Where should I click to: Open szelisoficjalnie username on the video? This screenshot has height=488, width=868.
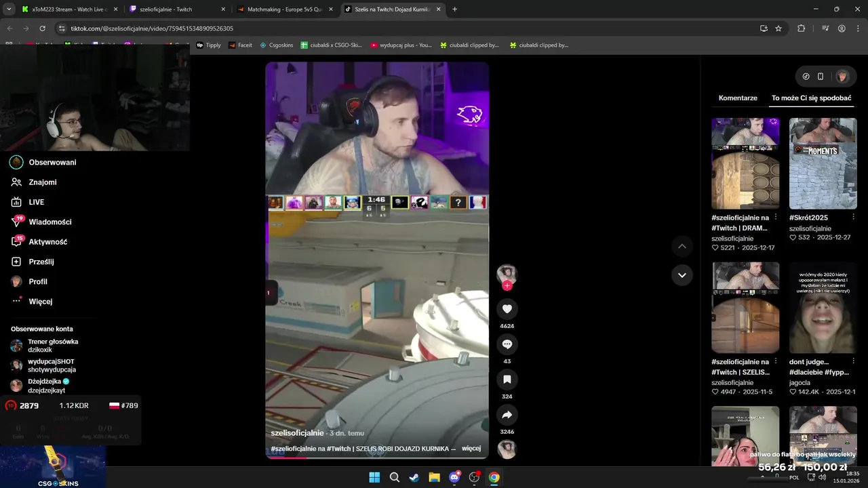tap(297, 433)
